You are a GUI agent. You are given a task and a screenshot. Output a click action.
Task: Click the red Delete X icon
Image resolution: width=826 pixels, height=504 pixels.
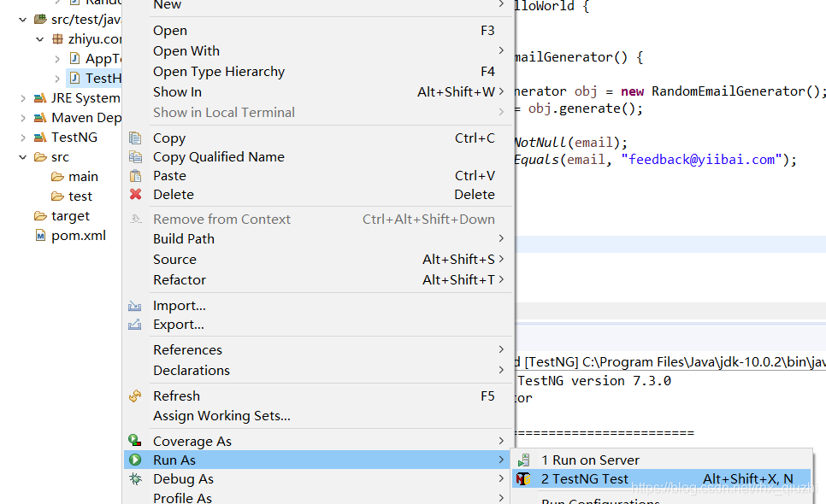point(135,195)
